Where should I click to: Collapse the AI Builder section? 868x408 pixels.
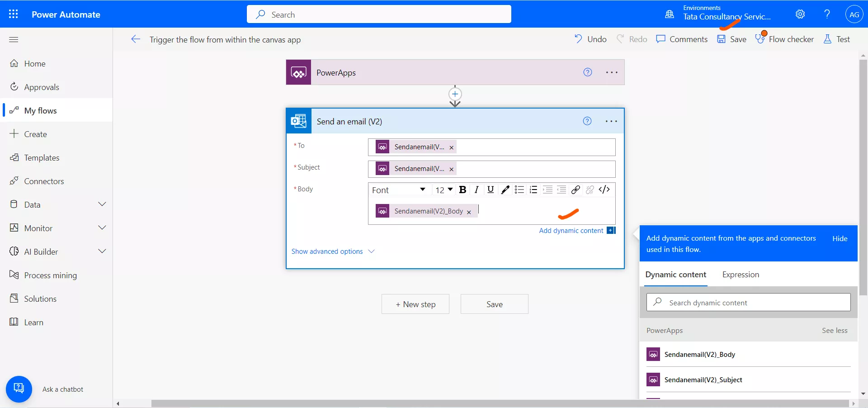[102, 251]
